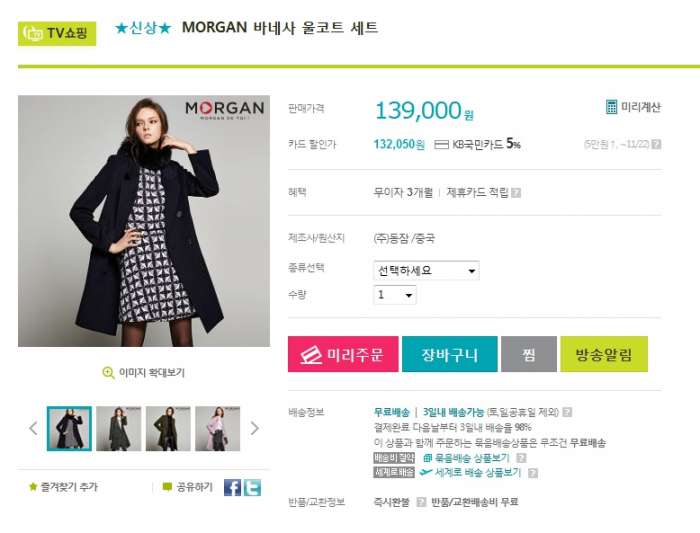
Task: Share product via Twitter icon
Action: (252, 487)
